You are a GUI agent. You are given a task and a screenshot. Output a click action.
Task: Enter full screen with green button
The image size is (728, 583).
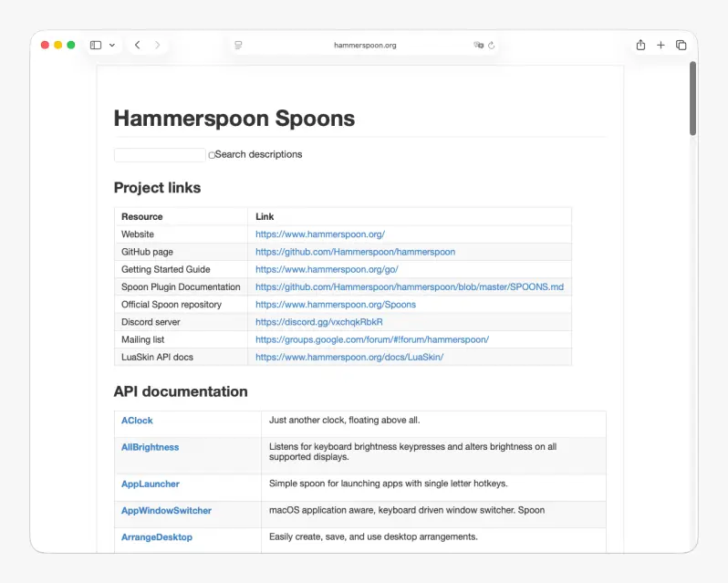71,45
